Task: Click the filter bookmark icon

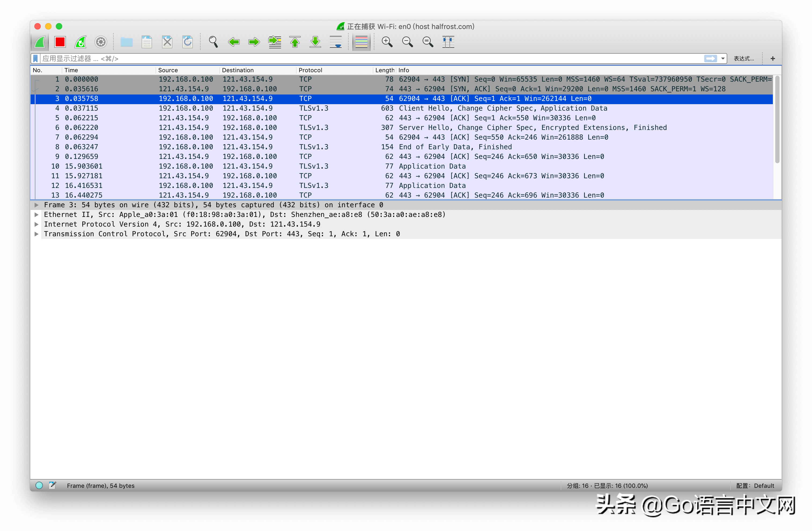Action: [35, 59]
